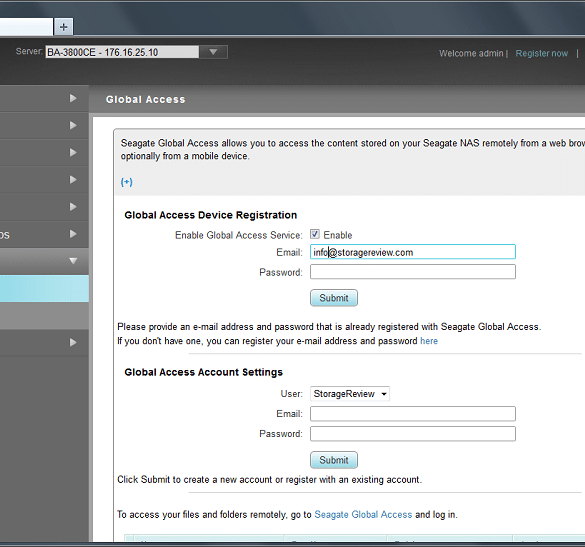Select the highlighted light-blue sidebar item
Screen dimensions: 585x547
[44, 288]
